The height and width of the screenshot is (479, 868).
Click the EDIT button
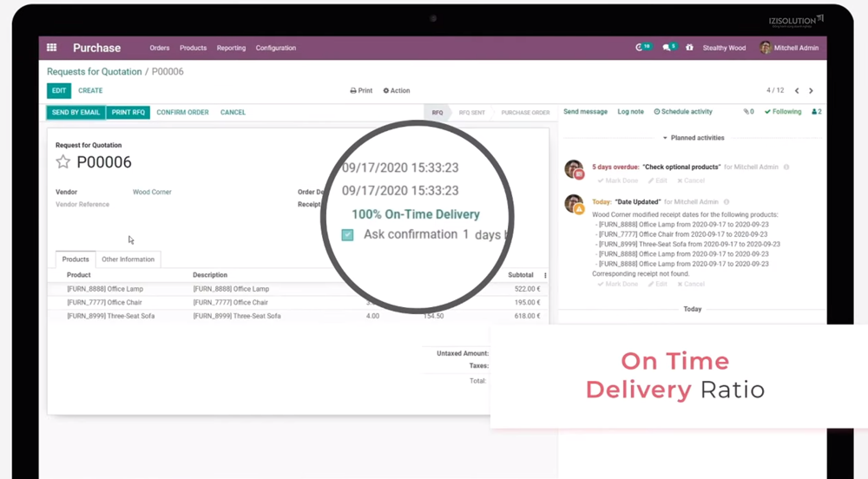[59, 91]
